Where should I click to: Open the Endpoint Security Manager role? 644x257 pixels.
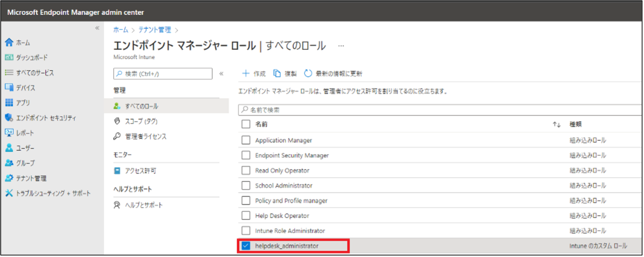tap(292, 155)
